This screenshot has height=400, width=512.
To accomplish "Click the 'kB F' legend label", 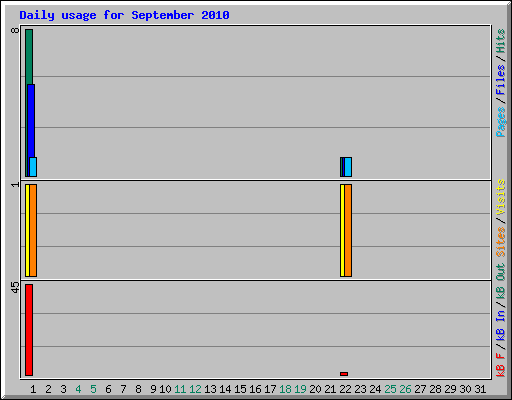I will click(501, 364).
